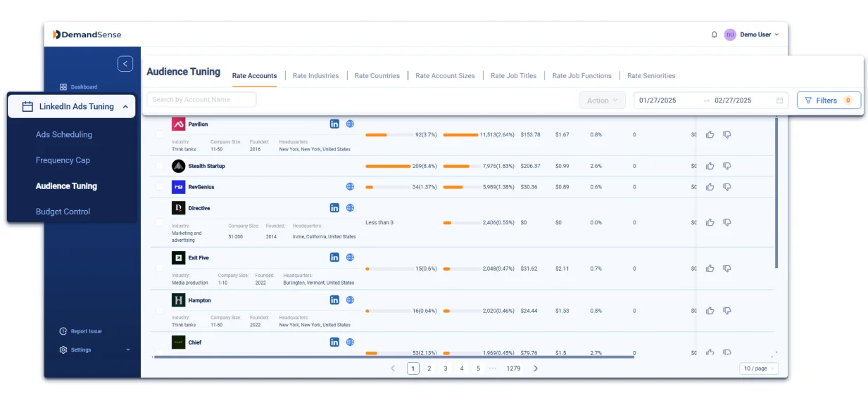Select the checkbox on the Pavilion row
Screen dimensions: 868x405
coord(160,134)
